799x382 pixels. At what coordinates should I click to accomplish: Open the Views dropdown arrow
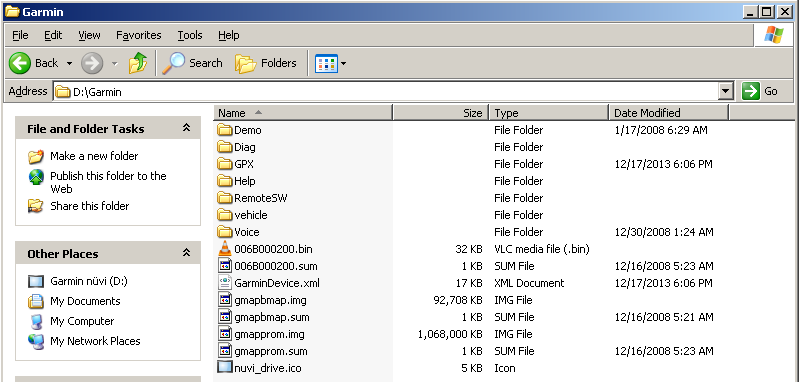click(343, 64)
